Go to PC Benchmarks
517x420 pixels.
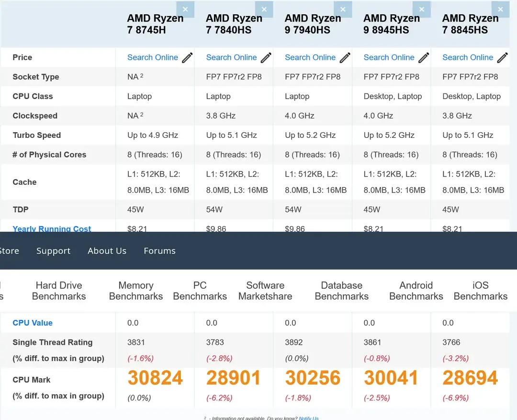point(200,291)
